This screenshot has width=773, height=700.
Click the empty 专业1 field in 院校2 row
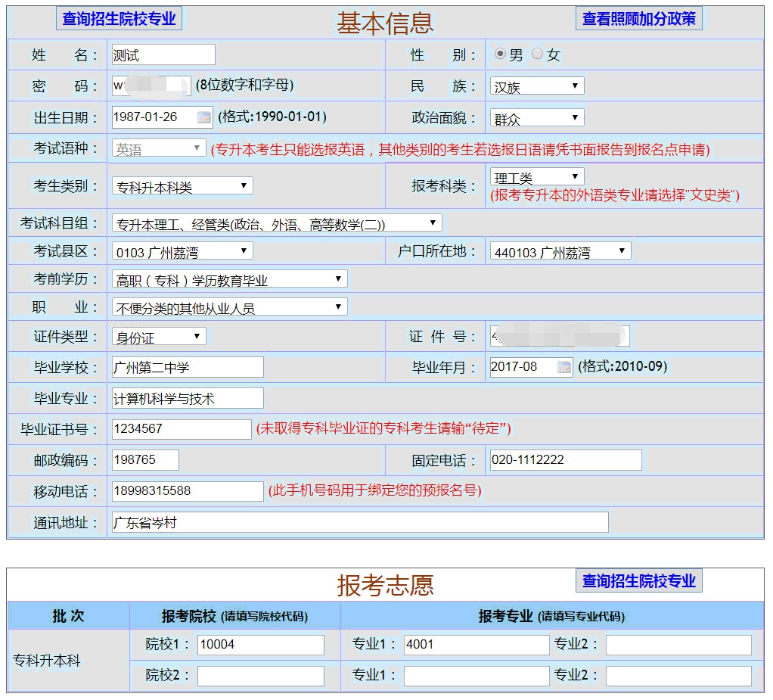pyautogui.click(x=477, y=676)
